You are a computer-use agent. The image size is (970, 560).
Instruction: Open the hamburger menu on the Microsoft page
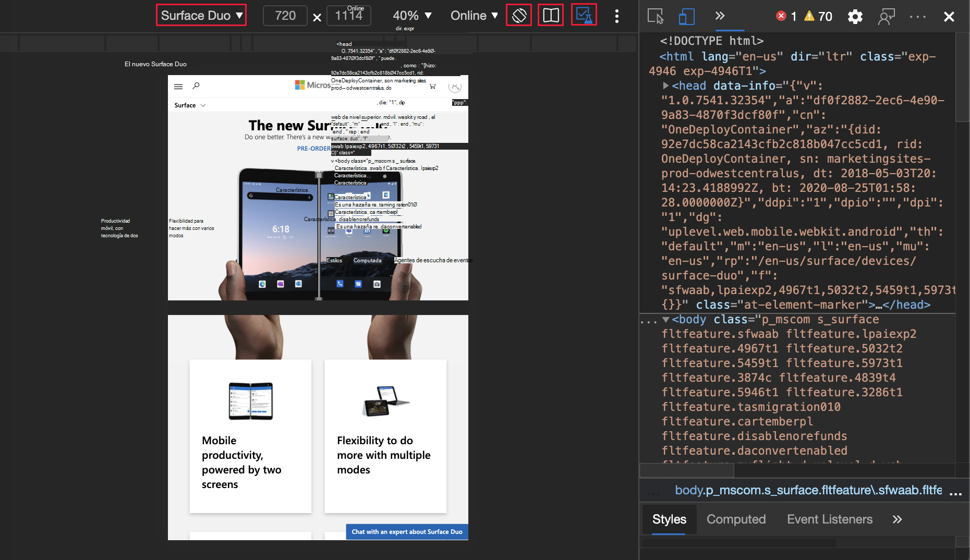[178, 86]
